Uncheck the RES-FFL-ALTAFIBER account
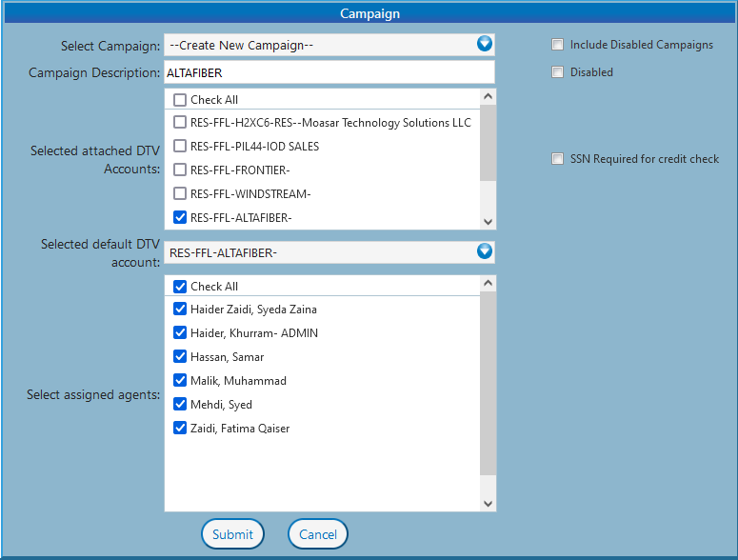 click(180, 218)
